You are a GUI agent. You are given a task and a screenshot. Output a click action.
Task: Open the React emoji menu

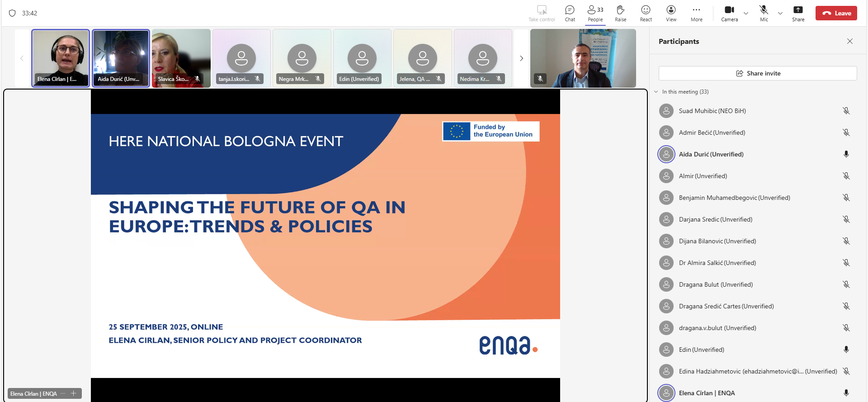646,13
